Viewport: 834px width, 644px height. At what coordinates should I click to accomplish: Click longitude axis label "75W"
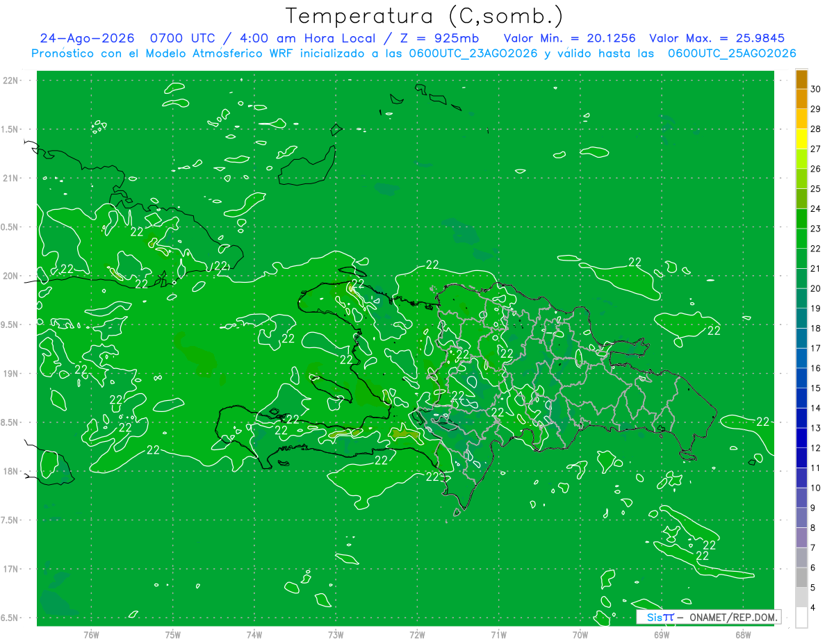[173, 634]
